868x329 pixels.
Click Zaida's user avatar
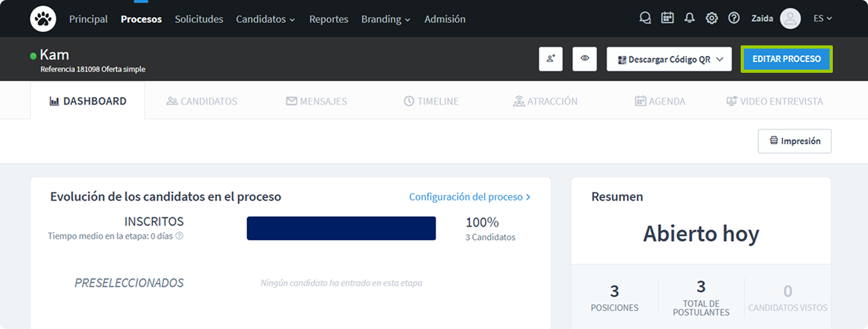tap(790, 19)
